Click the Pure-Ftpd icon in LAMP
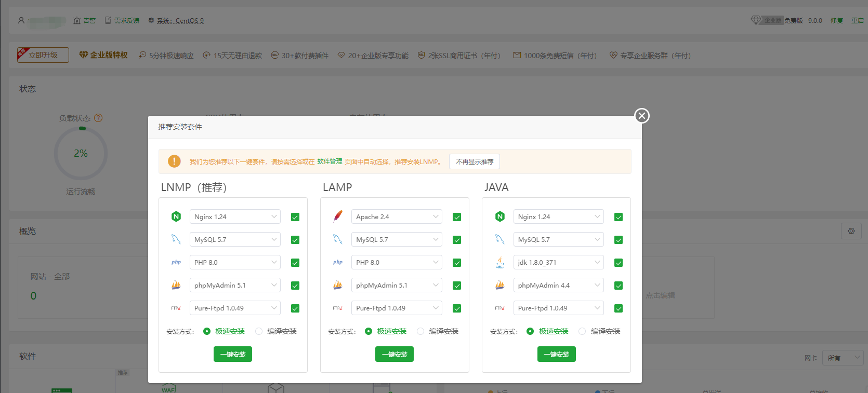Screen dimensions: 868x393 click(x=338, y=308)
